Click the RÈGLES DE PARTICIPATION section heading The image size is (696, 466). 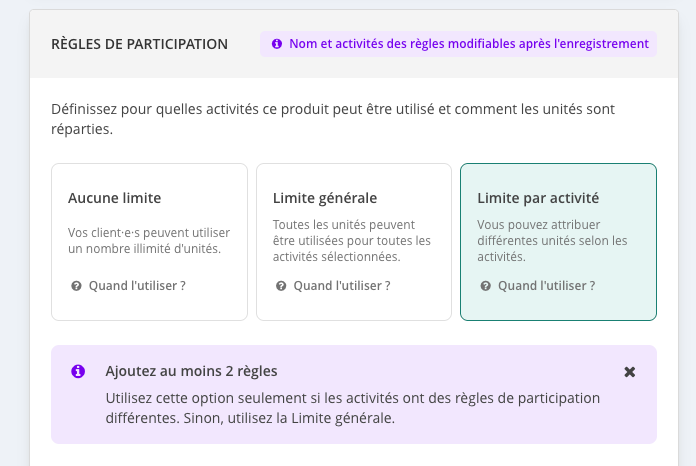coord(139,44)
